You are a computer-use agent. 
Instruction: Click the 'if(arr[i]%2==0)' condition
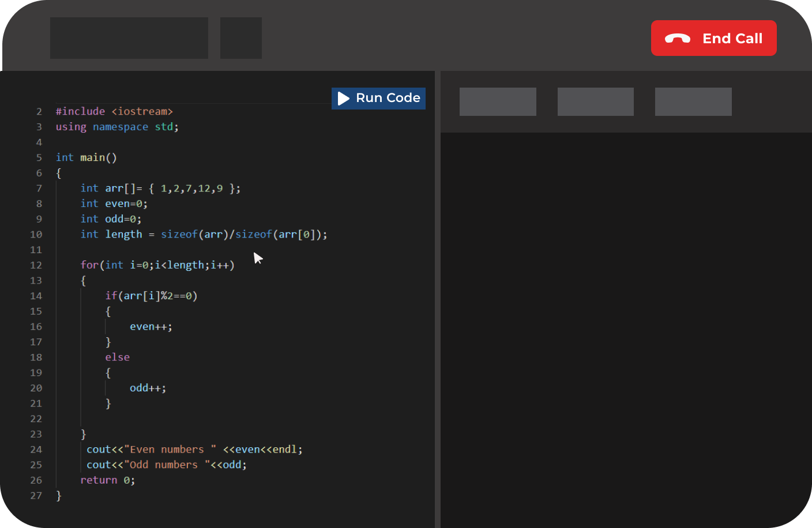151,296
